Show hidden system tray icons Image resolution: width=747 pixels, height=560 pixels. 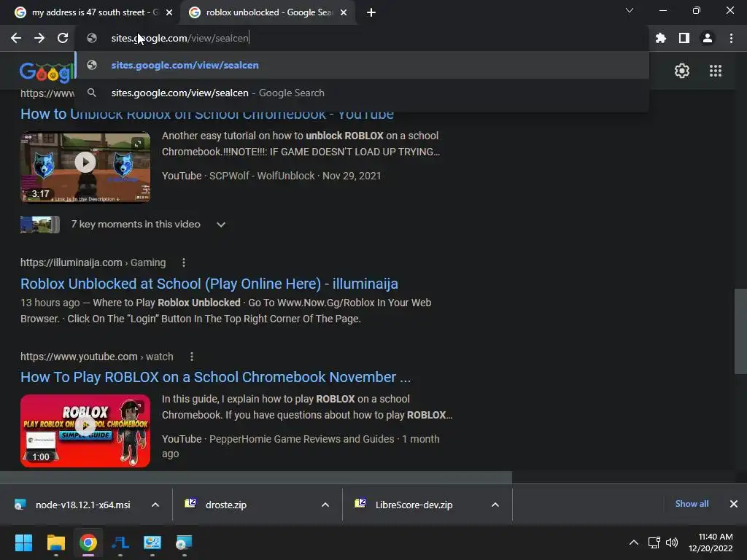[634, 542]
